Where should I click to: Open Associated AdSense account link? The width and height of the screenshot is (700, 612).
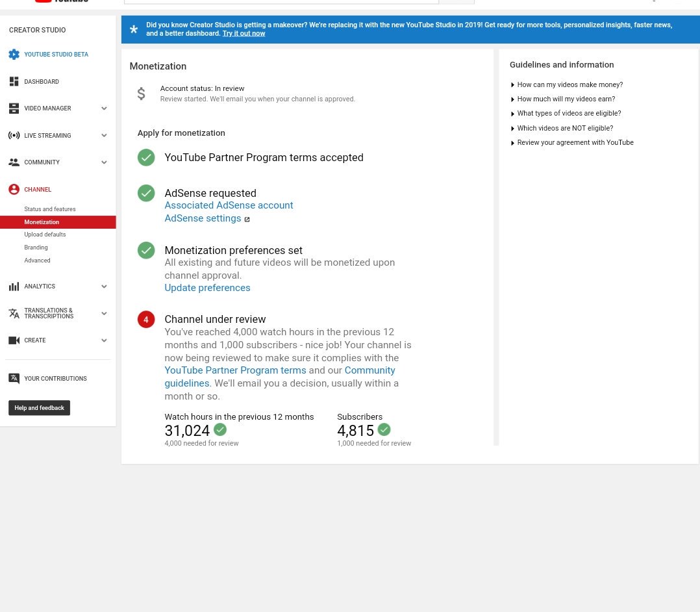(x=229, y=205)
